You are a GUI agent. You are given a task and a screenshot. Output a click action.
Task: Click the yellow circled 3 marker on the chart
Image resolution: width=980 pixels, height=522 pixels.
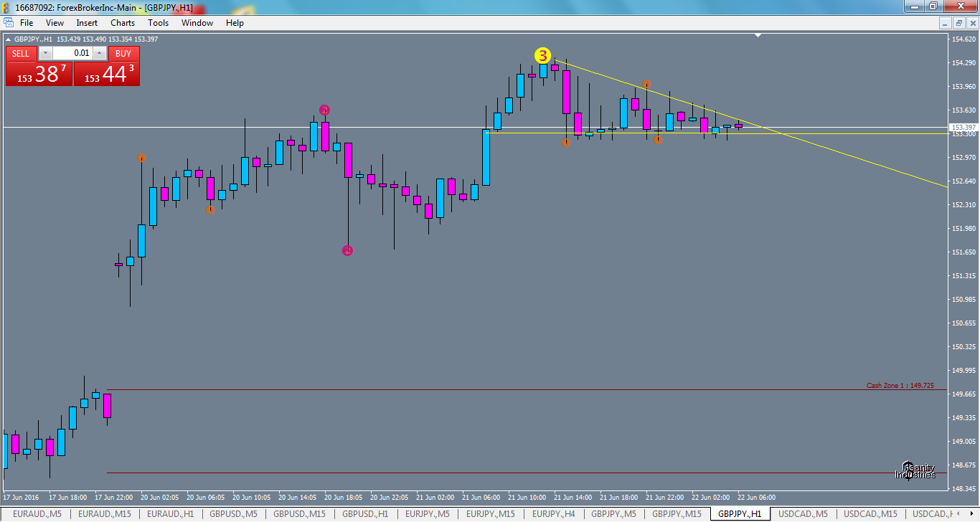pyautogui.click(x=542, y=54)
